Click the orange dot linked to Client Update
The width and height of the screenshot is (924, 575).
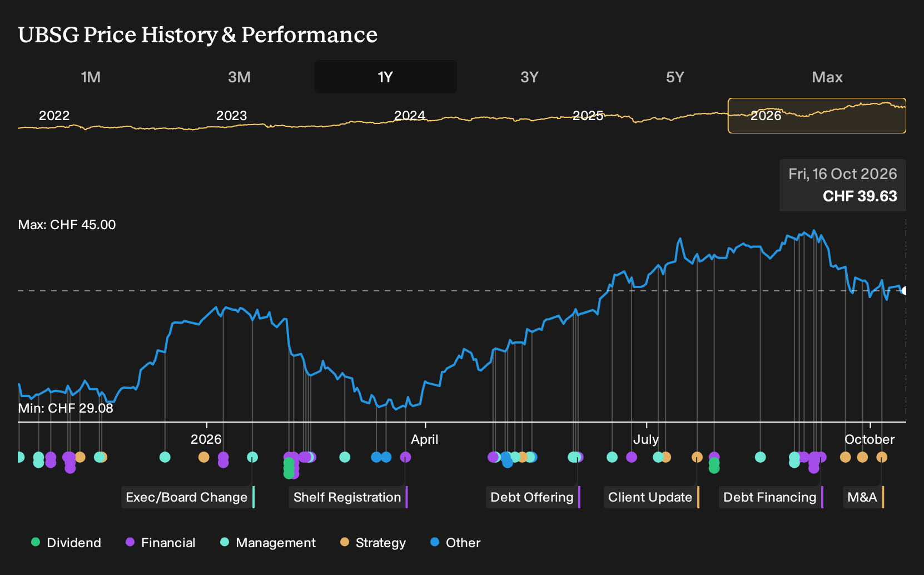(697, 457)
